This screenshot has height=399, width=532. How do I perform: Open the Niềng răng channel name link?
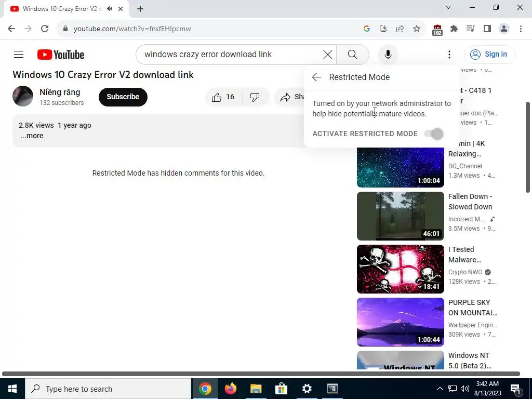click(x=60, y=92)
